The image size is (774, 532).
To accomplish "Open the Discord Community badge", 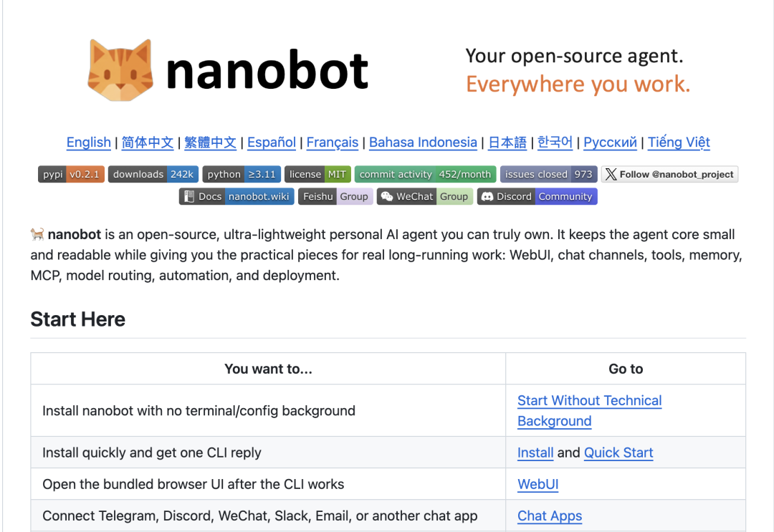I will [x=537, y=196].
